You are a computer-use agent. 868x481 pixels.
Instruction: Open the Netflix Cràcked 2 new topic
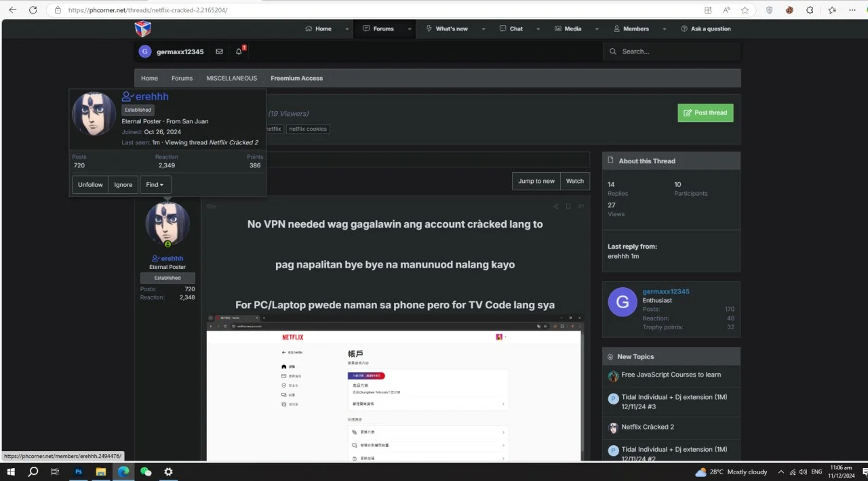click(x=648, y=427)
